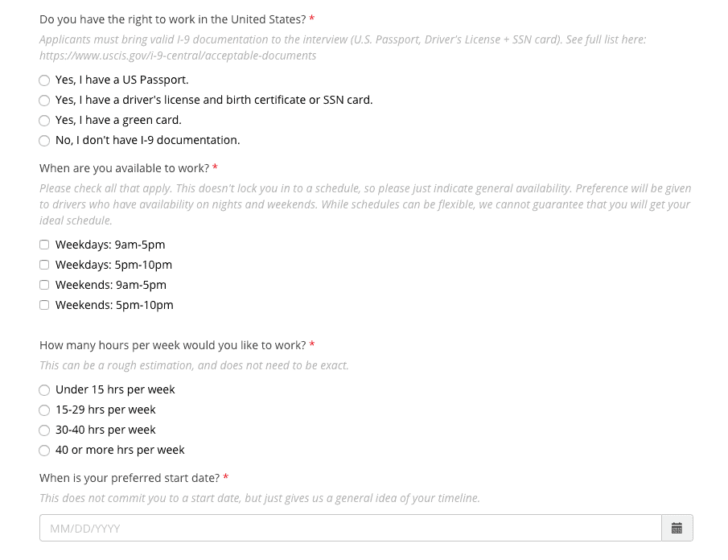Select the driver's license and SSN card option
The image size is (728, 560).
pos(44,100)
